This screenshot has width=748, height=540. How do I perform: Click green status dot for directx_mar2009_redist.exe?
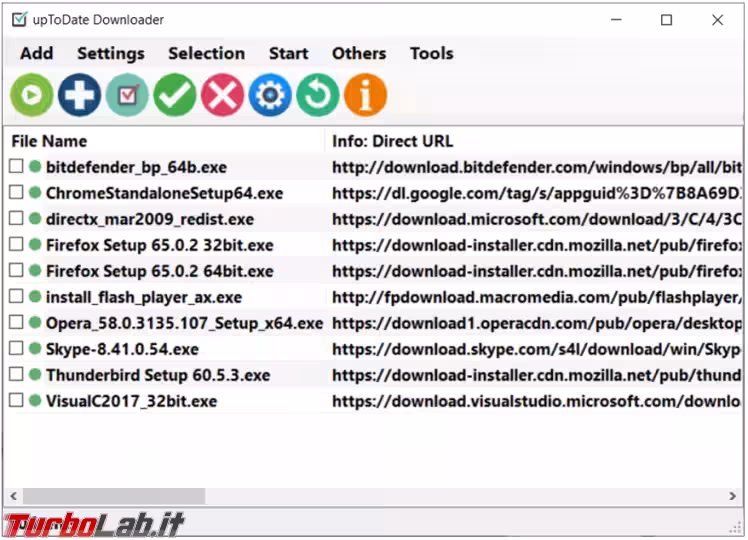(35, 218)
